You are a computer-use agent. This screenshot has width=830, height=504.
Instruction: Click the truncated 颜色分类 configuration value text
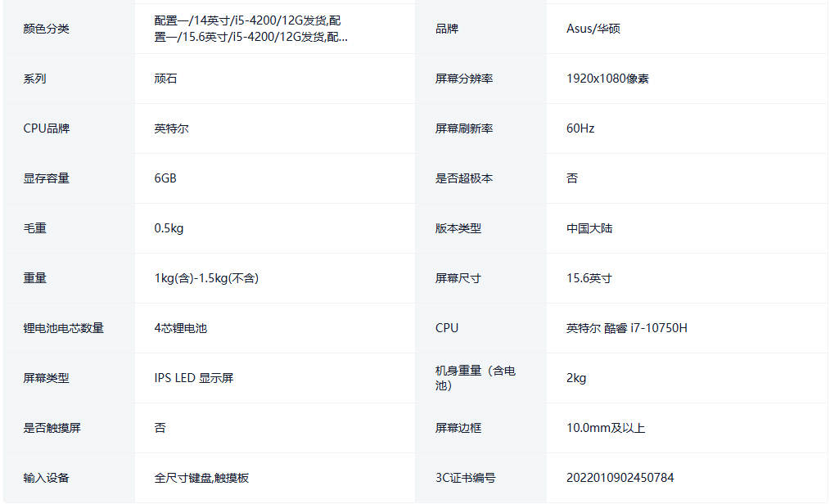pyautogui.click(x=250, y=29)
